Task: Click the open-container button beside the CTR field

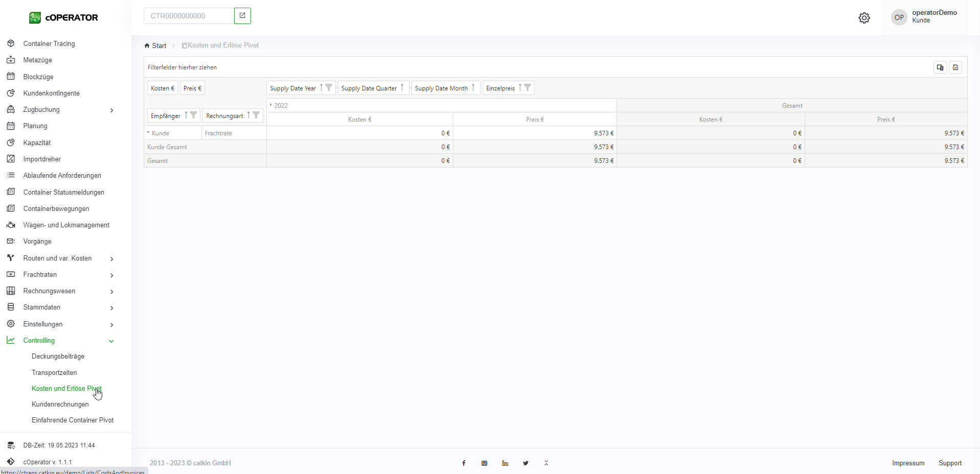Action: (242, 16)
